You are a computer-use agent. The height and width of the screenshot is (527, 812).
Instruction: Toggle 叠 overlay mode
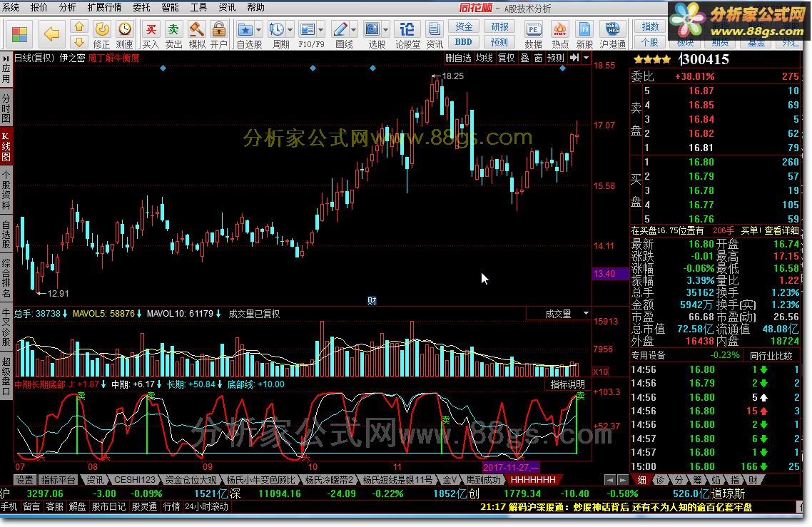524,58
